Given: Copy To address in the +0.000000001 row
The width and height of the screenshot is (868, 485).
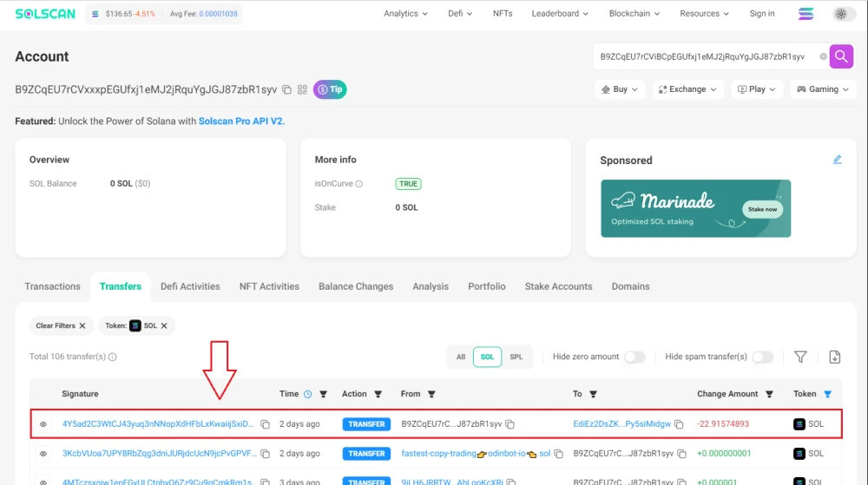Looking at the screenshot, I should (x=681, y=454).
